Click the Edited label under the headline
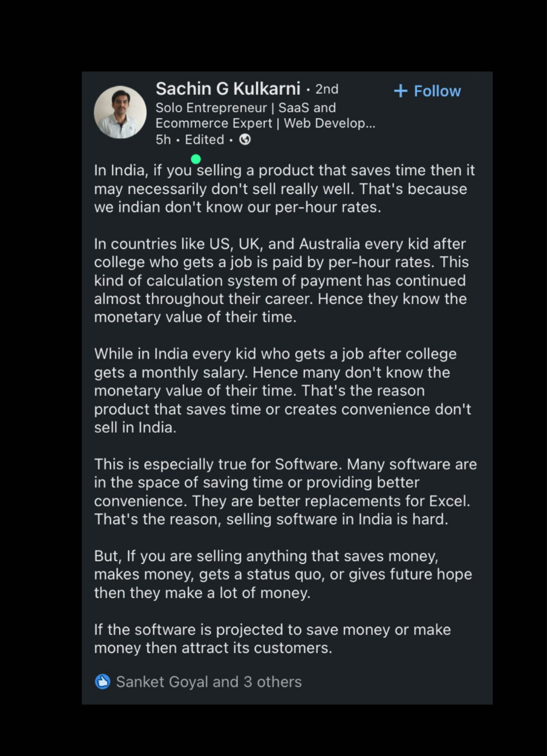The height and width of the screenshot is (756, 547). coord(204,140)
